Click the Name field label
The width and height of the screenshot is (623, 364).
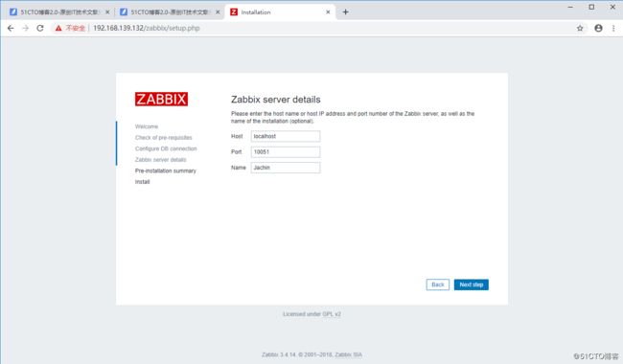[x=239, y=168]
